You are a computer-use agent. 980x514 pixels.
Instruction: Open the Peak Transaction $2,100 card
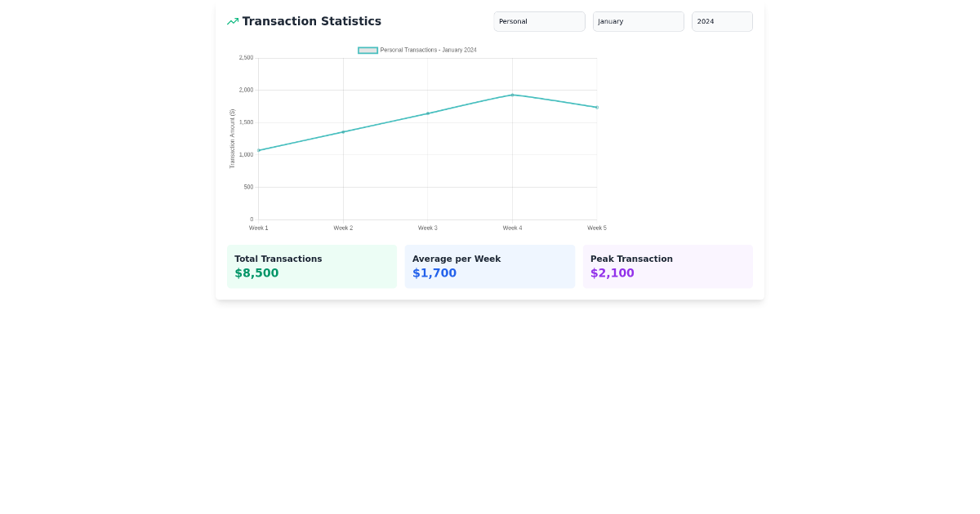coord(668,266)
